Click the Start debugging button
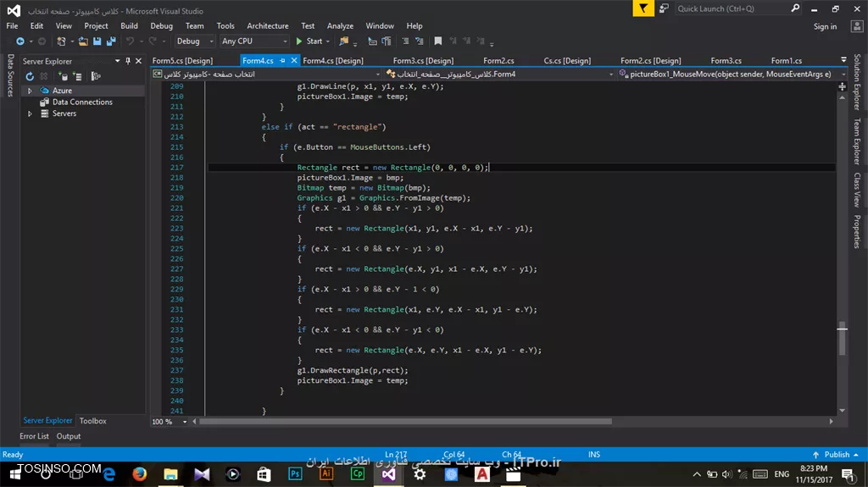The height and width of the screenshot is (487, 868). [x=309, y=41]
